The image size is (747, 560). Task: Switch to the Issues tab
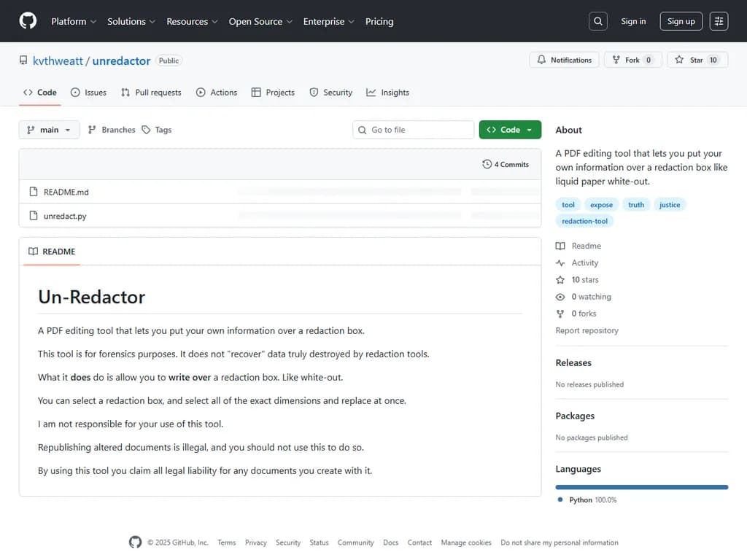(88, 93)
